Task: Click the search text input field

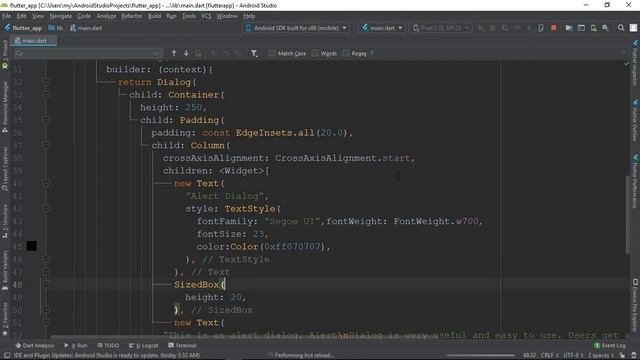Action: click(x=88, y=53)
